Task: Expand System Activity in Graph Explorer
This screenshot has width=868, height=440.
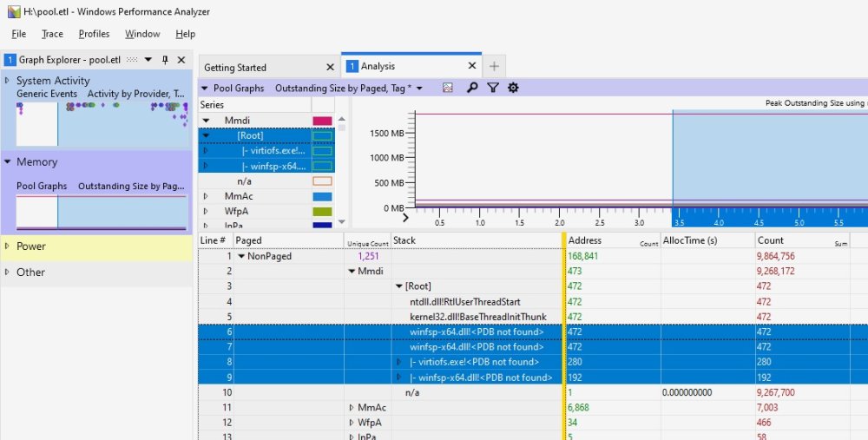Action: pos(7,81)
